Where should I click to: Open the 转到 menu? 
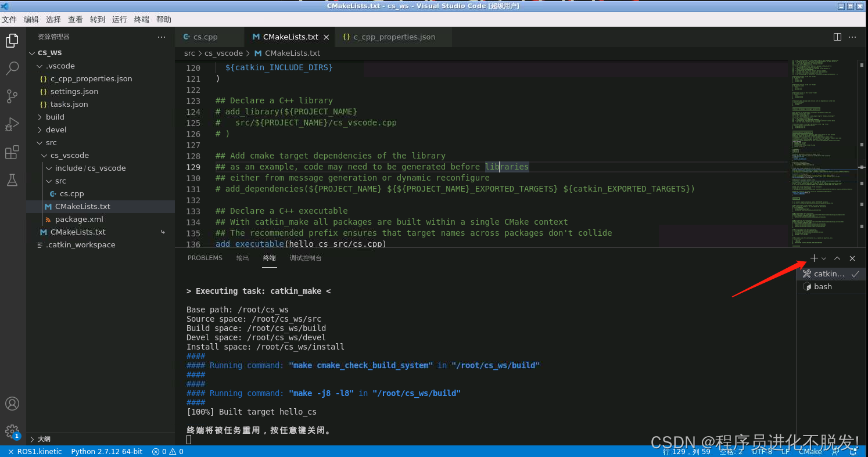point(98,19)
